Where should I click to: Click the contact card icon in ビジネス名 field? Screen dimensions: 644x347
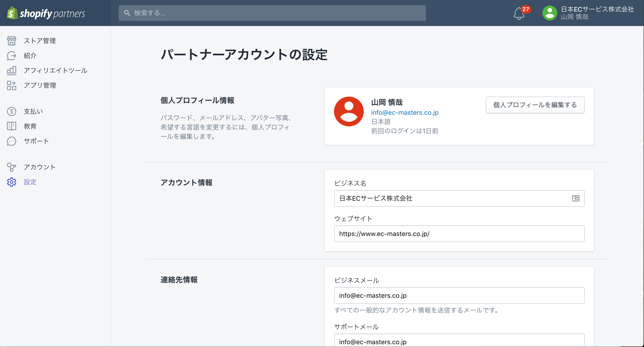click(576, 198)
